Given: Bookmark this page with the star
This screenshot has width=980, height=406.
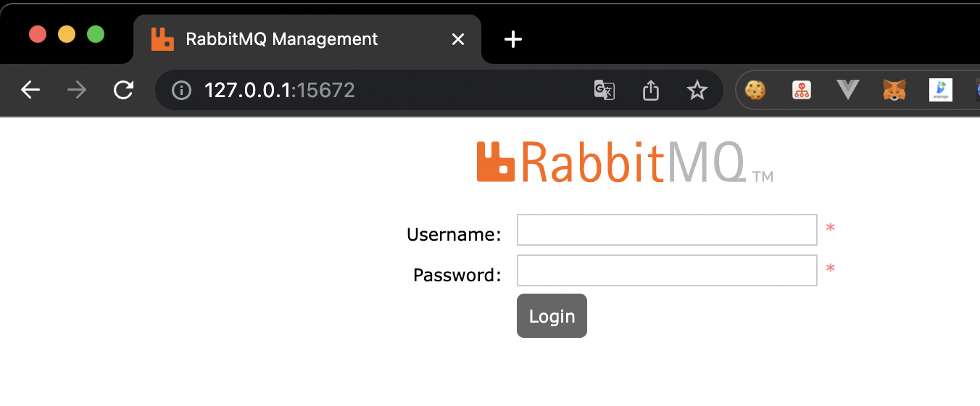Looking at the screenshot, I should (697, 90).
